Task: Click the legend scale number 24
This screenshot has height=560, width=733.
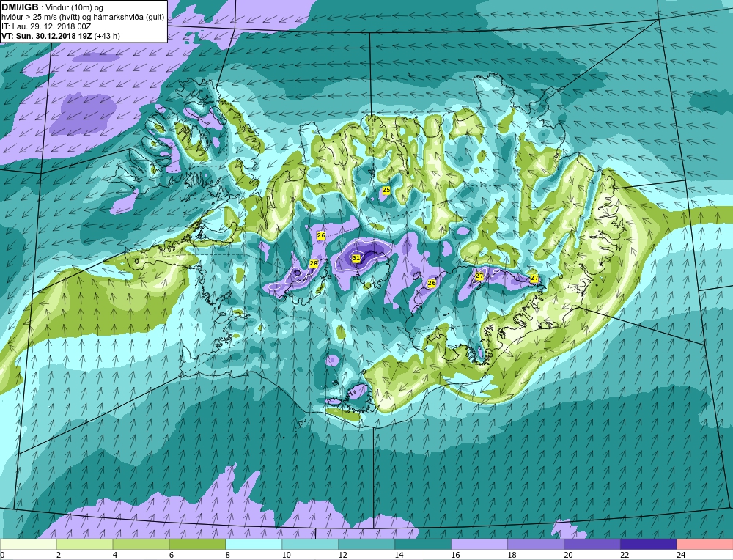Action: click(x=681, y=555)
